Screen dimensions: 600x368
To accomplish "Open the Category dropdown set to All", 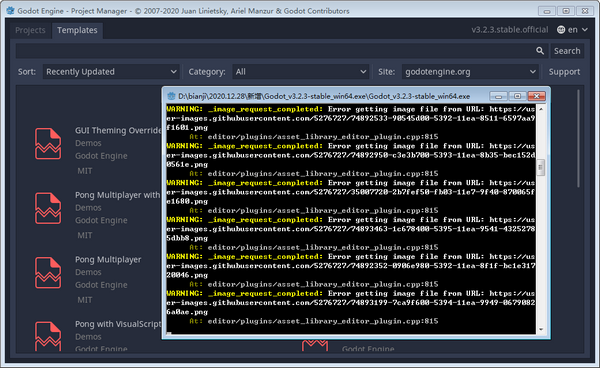I will point(301,72).
